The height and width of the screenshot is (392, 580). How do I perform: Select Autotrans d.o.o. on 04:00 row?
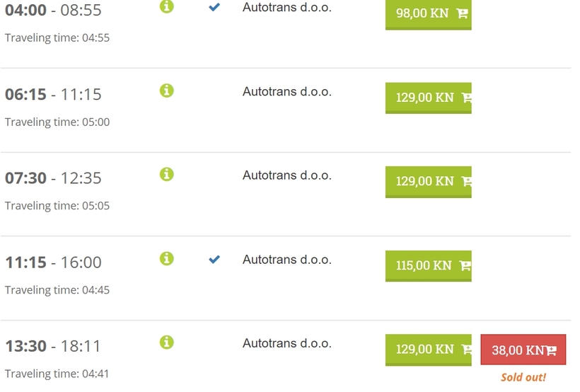click(287, 7)
